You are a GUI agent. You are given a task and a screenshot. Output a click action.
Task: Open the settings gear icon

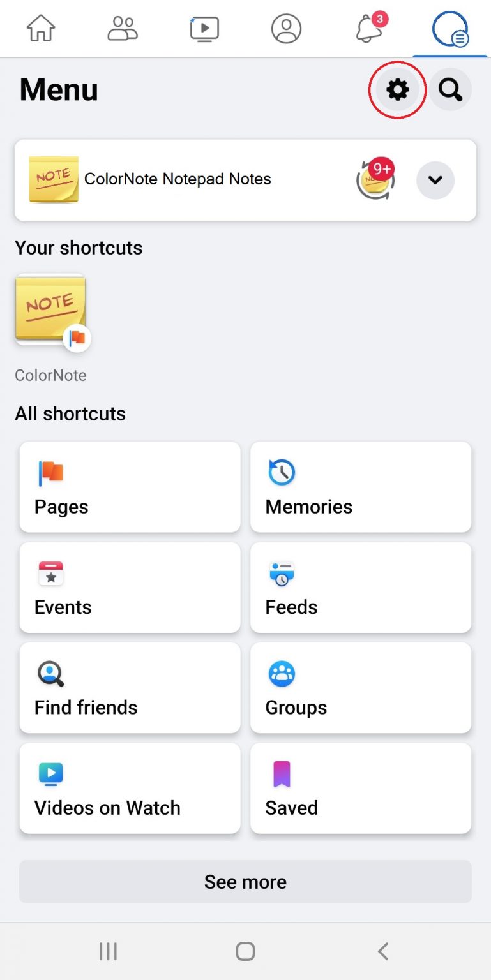pyautogui.click(x=397, y=90)
